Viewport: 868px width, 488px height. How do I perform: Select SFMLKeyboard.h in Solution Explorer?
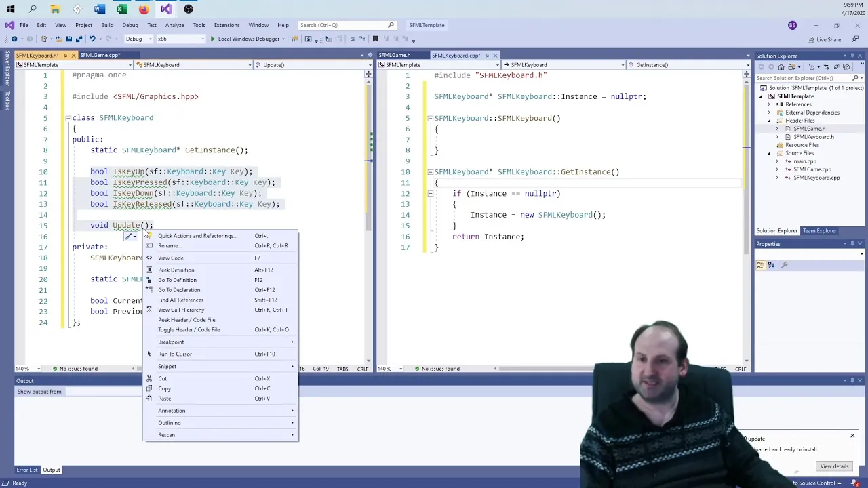click(x=813, y=137)
